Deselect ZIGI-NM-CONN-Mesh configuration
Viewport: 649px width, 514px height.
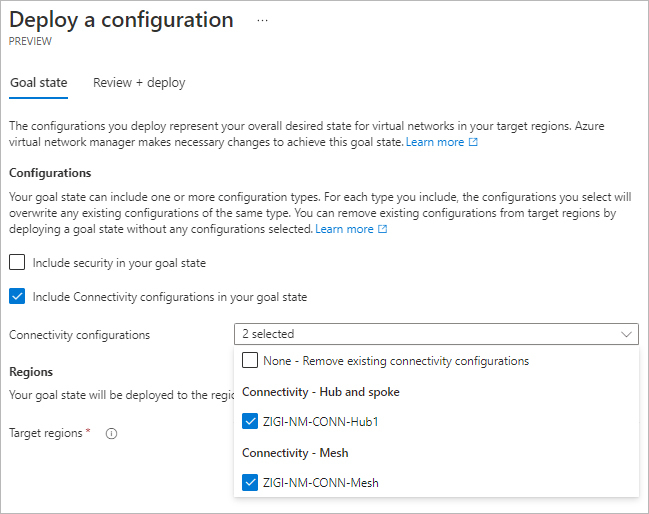coord(250,484)
